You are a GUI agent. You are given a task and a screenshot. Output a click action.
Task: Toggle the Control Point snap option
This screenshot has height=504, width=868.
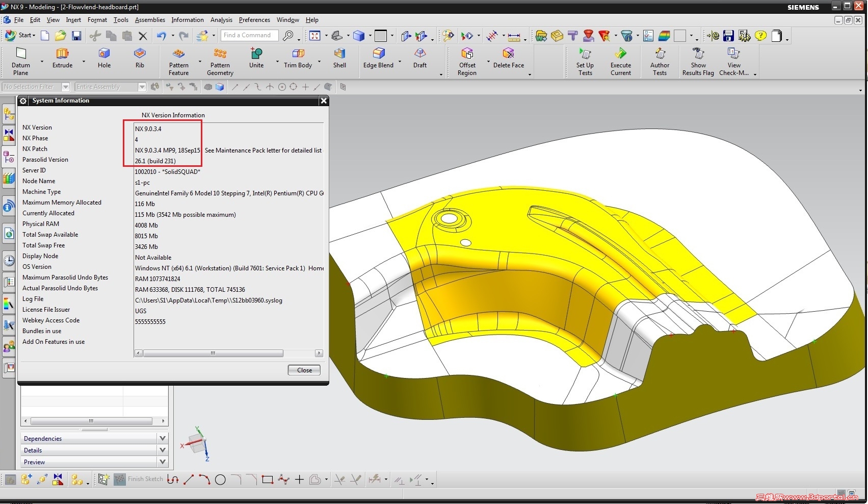point(258,87)
